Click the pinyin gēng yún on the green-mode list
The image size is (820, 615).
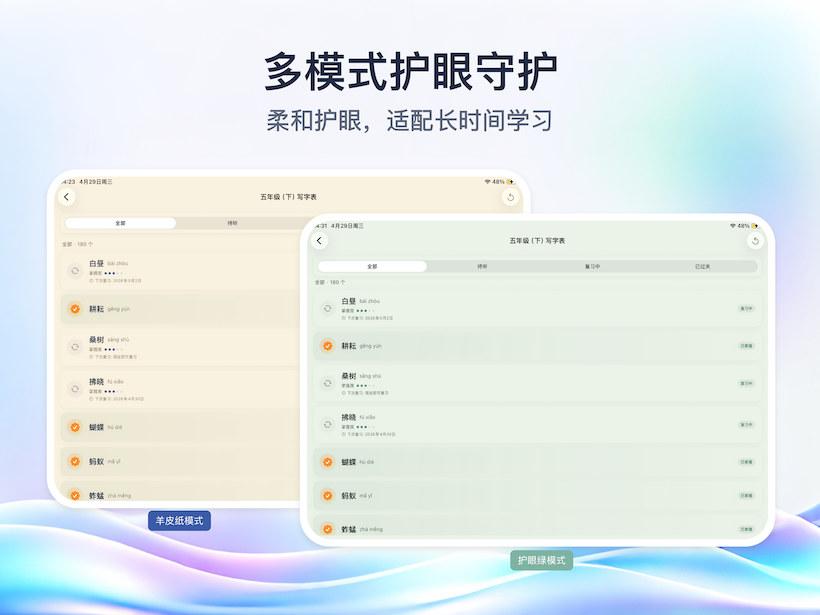coord(370,346)
